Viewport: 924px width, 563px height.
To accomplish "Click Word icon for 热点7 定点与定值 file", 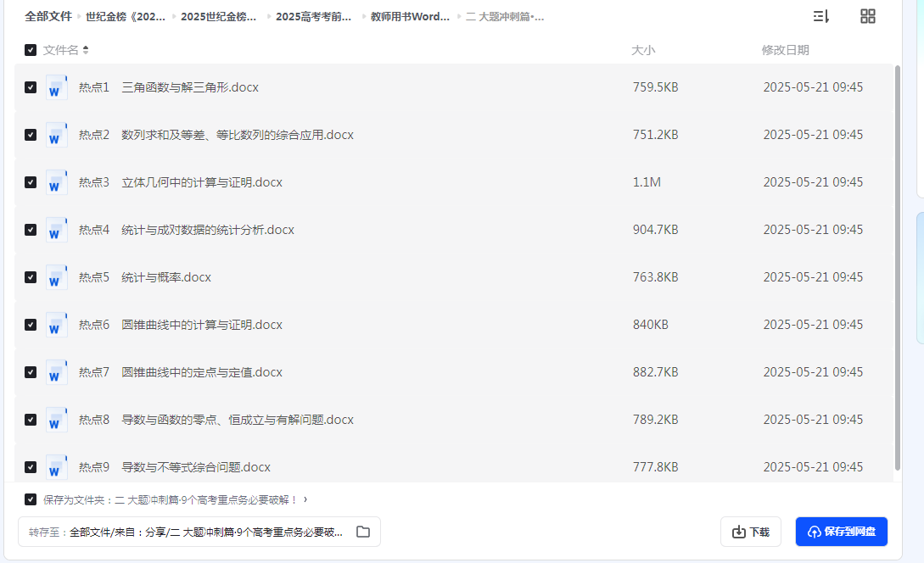I will [56, 372].
